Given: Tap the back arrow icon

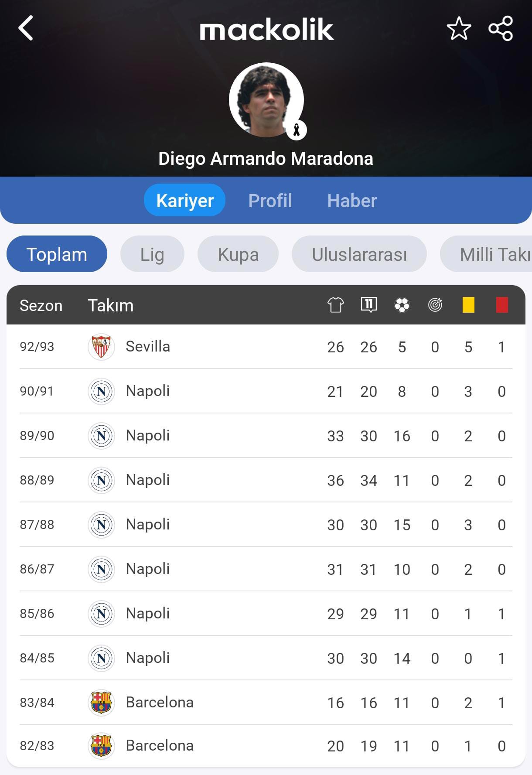Looking at the screenshot, I should (x=26, y=28).
